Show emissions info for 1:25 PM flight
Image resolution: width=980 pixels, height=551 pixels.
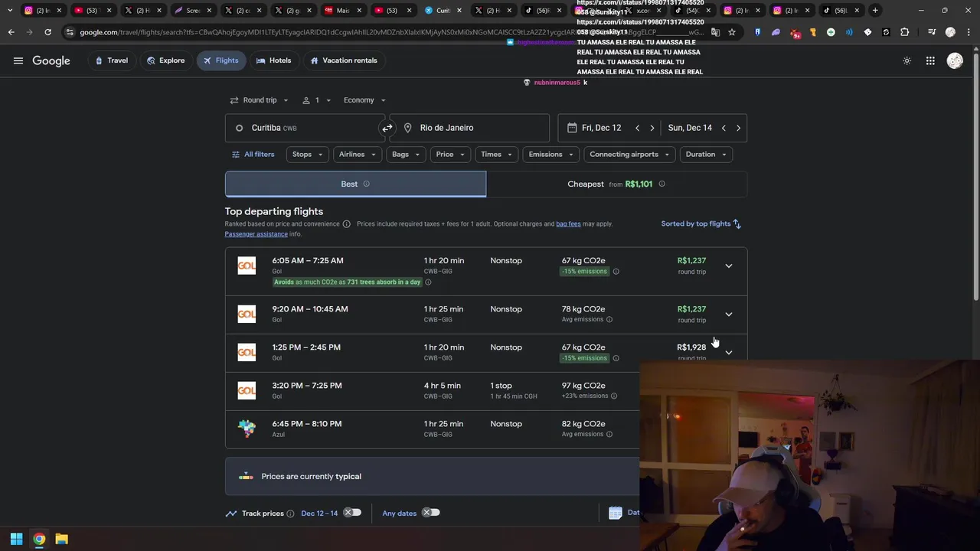point(616,358)
